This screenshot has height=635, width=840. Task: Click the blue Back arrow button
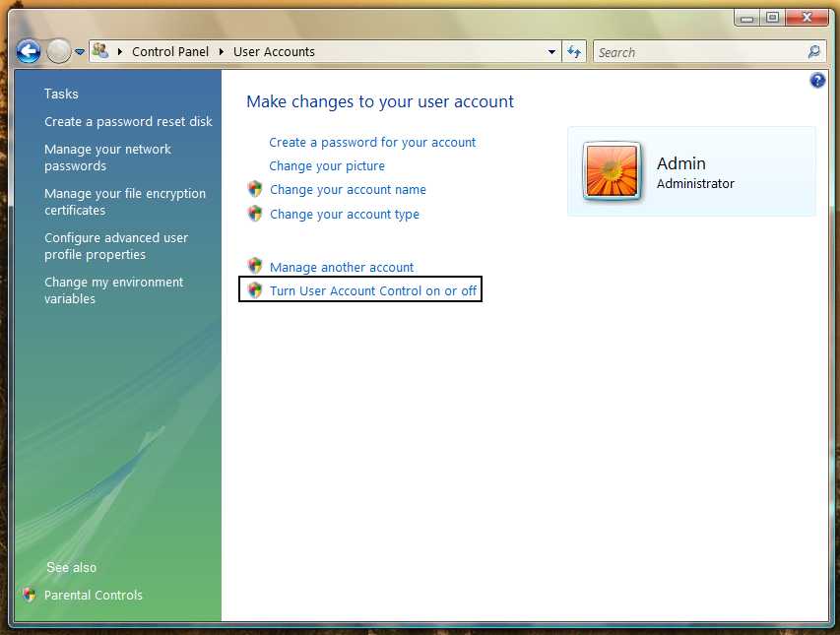tap(28, 52)
